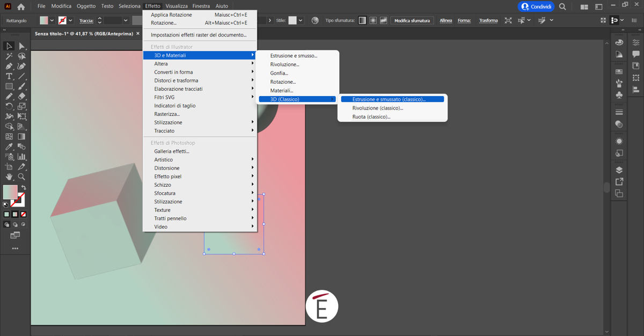Click the Modifica sfumatura button

412,20
